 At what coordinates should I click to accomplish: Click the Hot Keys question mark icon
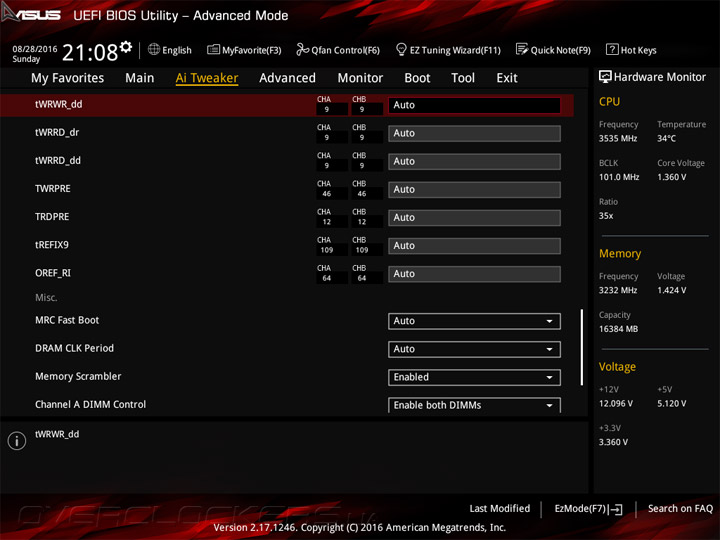point(612,49)
